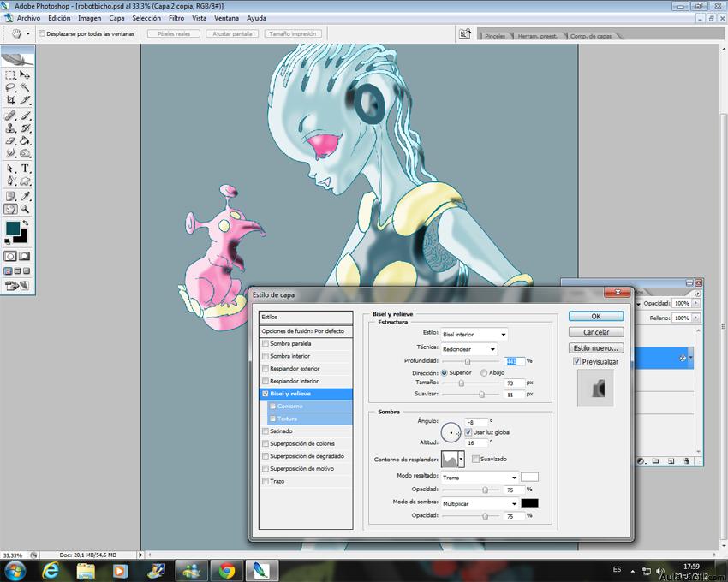
Task: Select the Sponge tool
Action: pos(25,153)
